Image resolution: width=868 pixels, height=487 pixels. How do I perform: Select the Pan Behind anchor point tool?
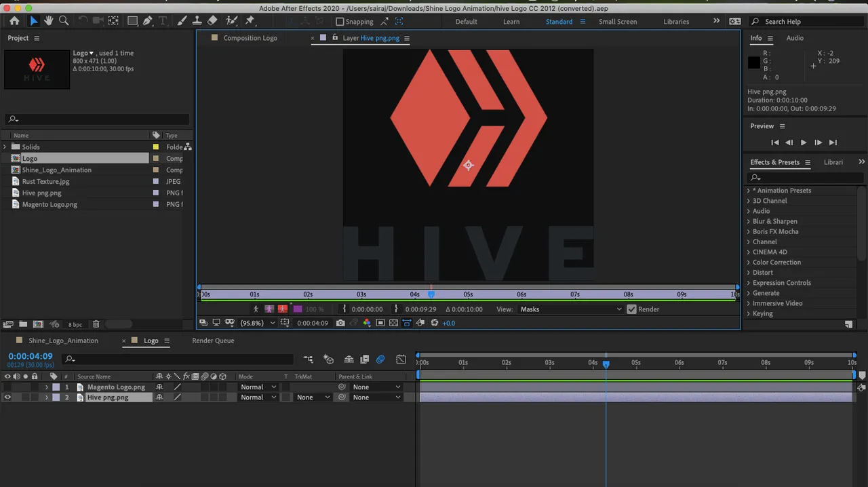113,21
